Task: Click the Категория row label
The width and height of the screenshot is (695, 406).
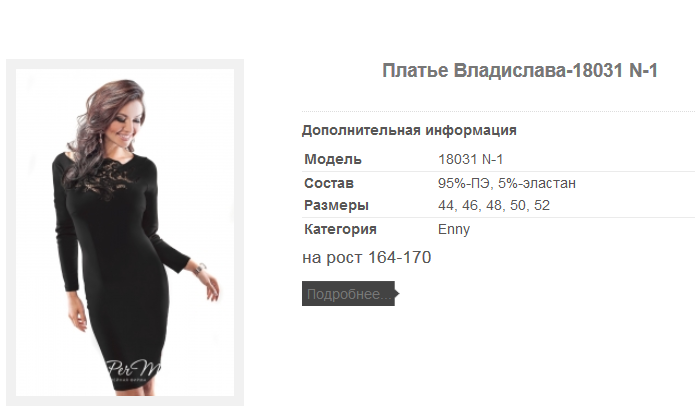Action: 340,229
